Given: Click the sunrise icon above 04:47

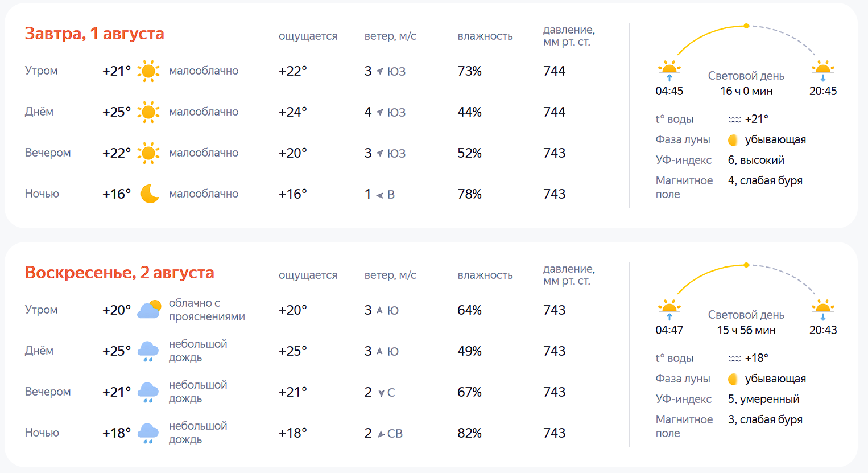Looking at the screenshot, I should (669, 310).
